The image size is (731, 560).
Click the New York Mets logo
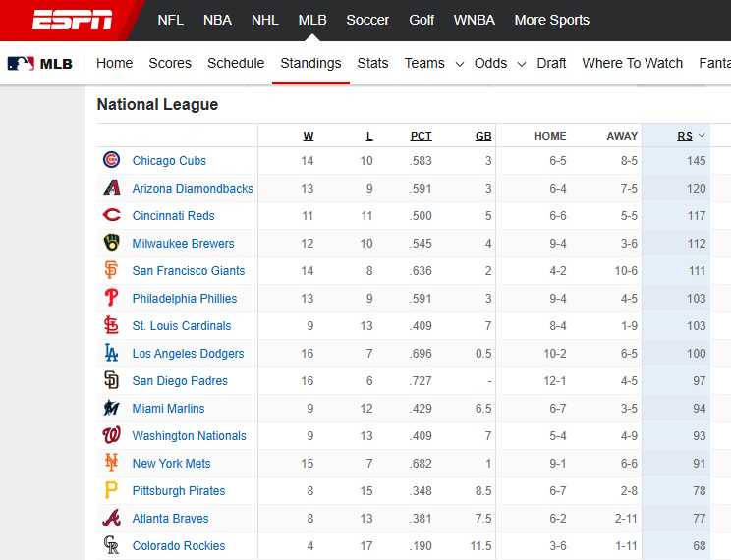(x=111, y=463)
